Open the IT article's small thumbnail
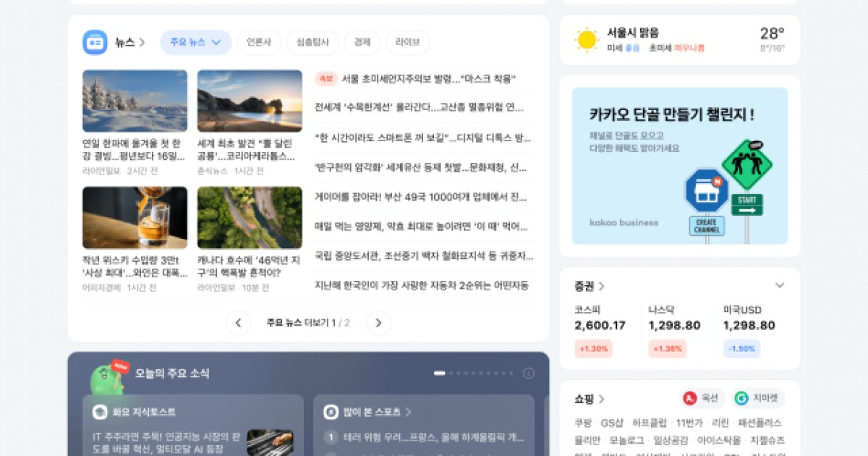 [270, 443]
